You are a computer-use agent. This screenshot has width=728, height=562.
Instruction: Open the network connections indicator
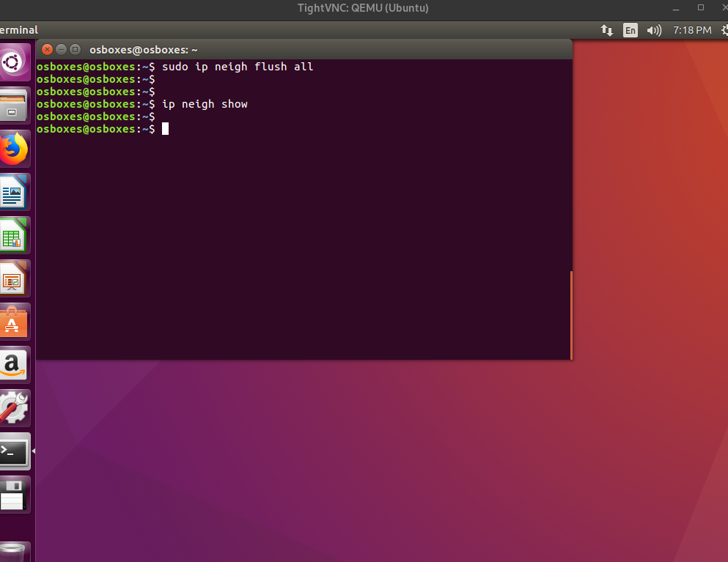tap(607, 30)
